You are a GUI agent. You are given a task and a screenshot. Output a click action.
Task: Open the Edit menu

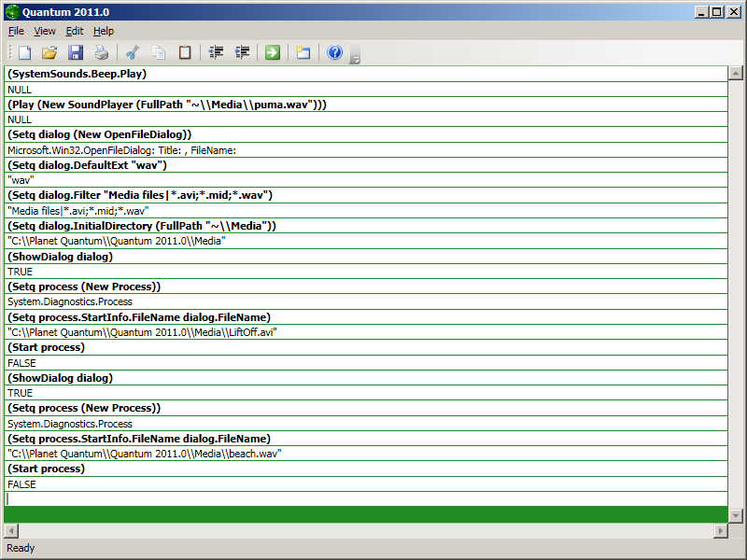75,31
